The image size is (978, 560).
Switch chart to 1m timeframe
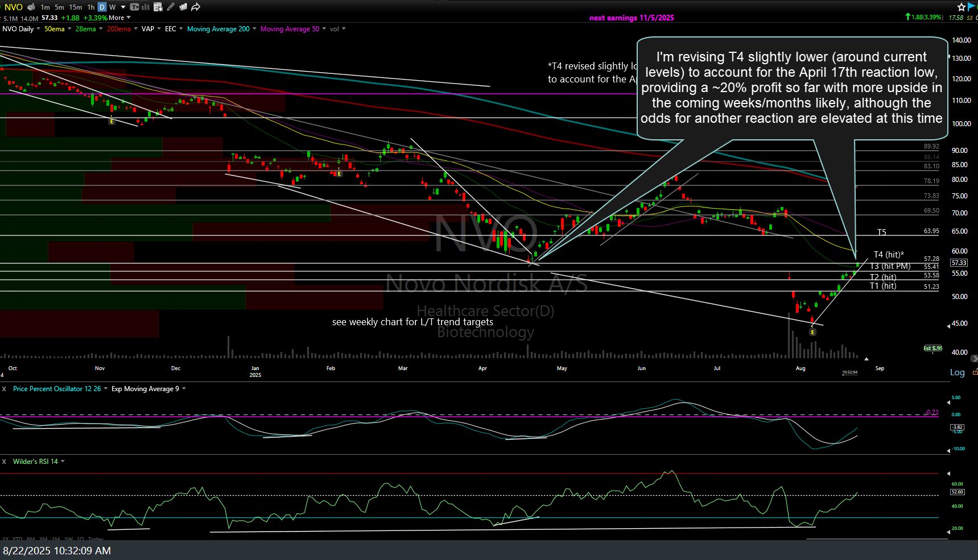coord(45,7)
